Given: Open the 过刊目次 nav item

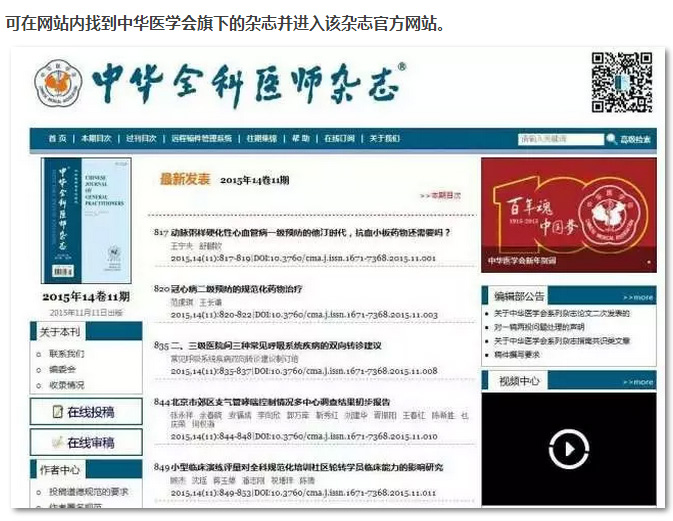Looking at the screenshot, I should (141, 139).
